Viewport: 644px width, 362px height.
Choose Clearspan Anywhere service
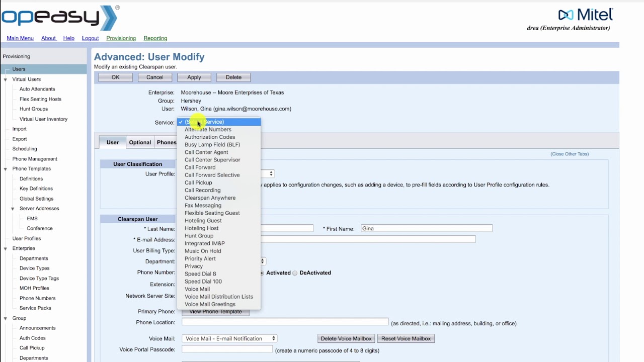pyautogui.click(x=219, y=198)
